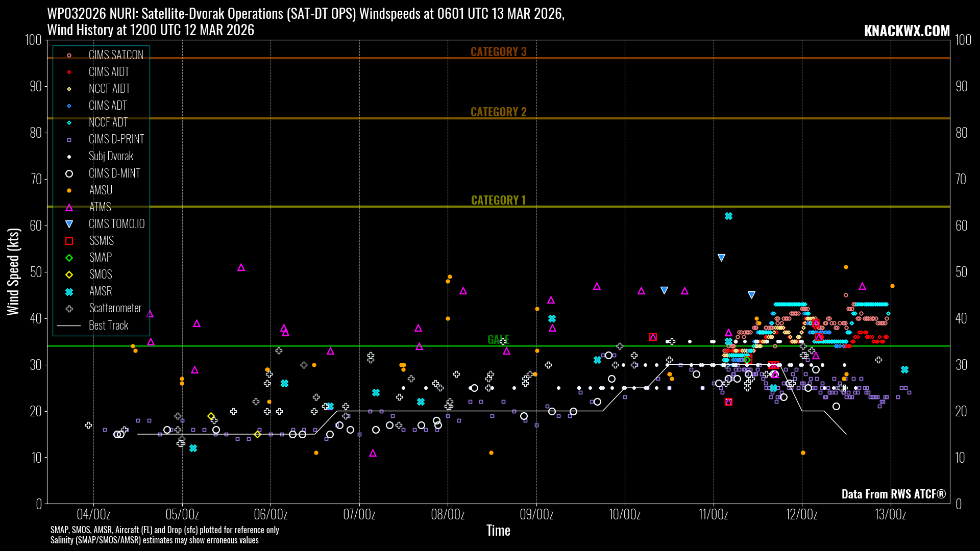This screenshot has width=980, height=551.
Task: Click the SMAP green diamond legend icon
Action: pyautogui.click(x=69, y=258)
